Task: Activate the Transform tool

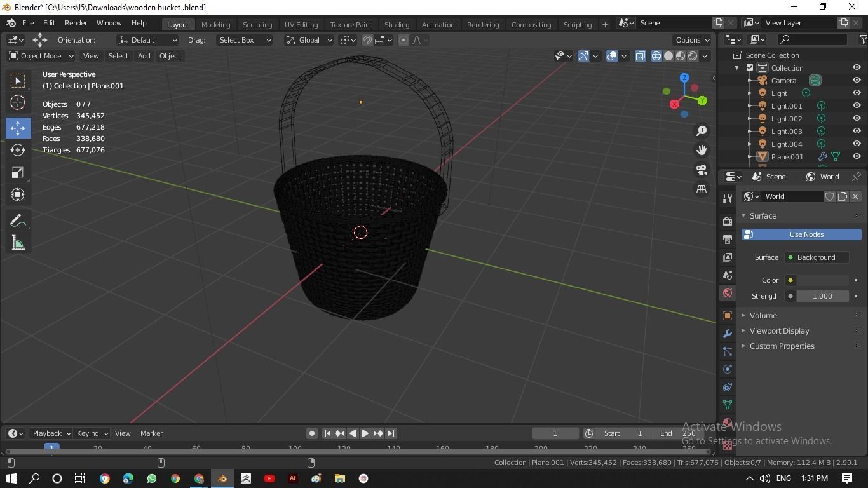Action: tap(18, 194)
